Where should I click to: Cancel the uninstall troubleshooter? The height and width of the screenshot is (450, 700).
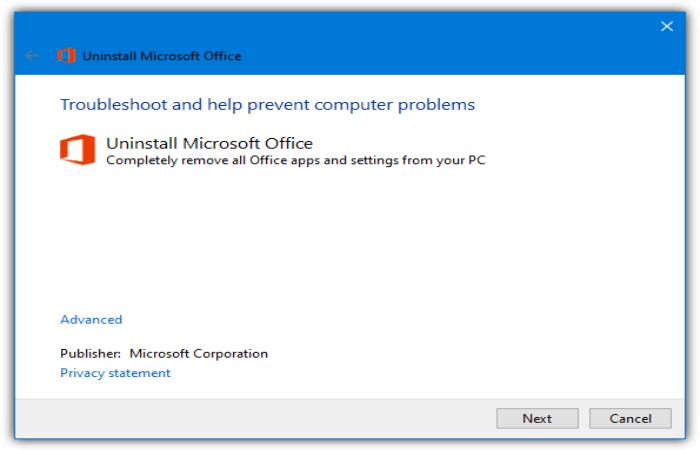[630, 418]
